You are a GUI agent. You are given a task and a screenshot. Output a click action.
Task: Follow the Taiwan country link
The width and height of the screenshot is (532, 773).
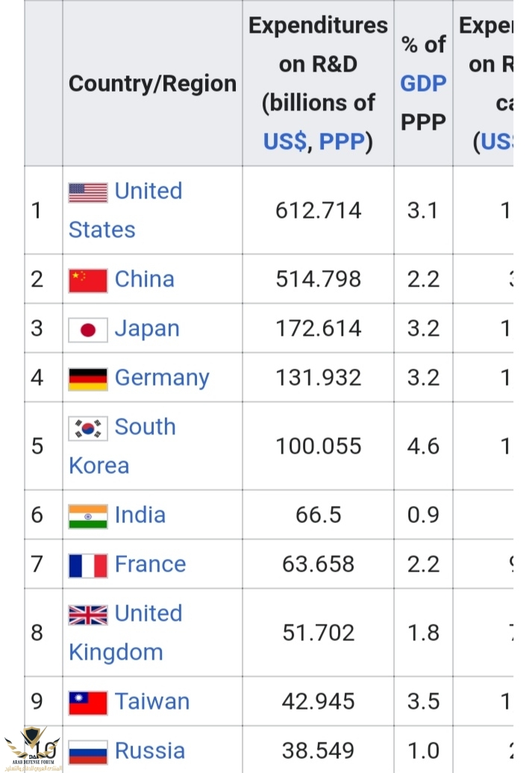coord(152,701)
